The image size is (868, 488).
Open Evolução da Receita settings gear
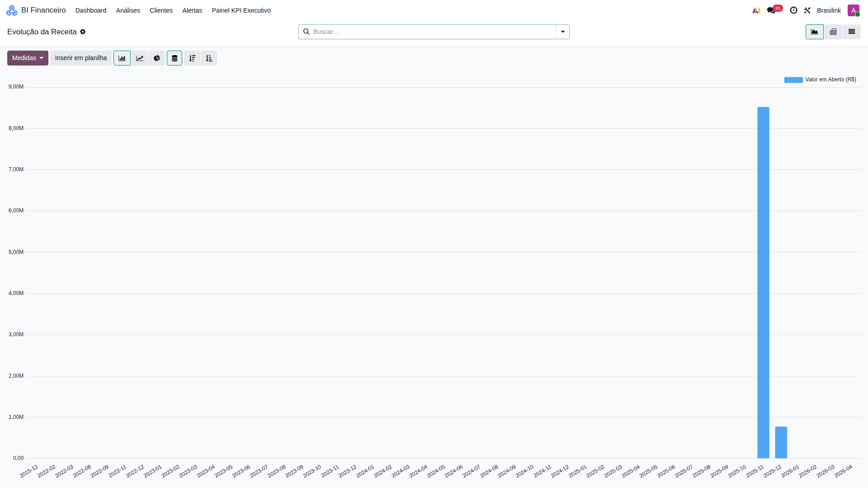[x=83, y=32]
